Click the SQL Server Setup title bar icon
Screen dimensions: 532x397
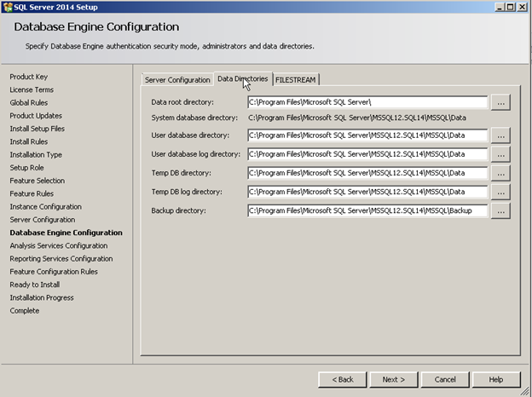pos(8,7)
